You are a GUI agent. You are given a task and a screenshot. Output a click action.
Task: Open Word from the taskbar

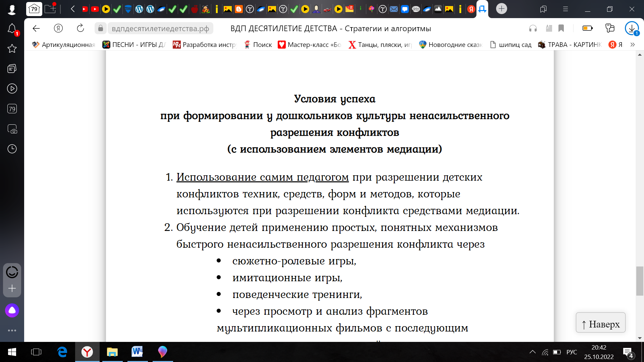pyautogui.click(x=137, y=352)
